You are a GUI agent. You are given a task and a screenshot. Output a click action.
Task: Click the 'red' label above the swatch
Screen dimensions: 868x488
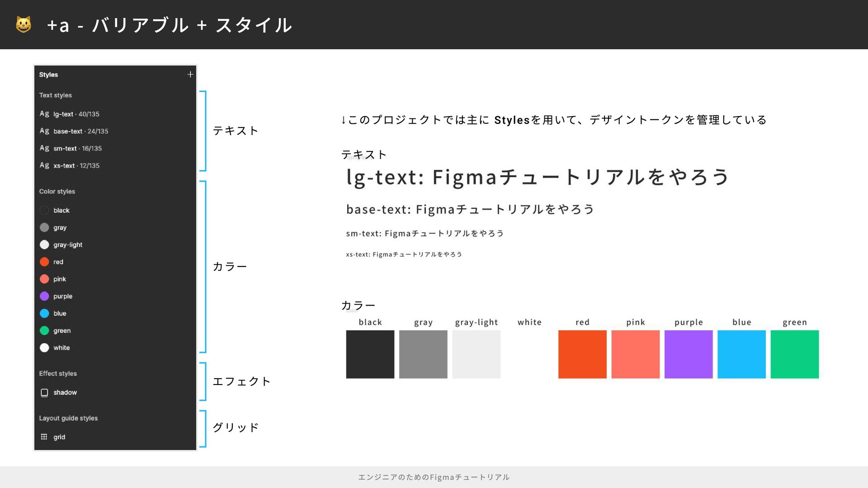click(582, 322)
